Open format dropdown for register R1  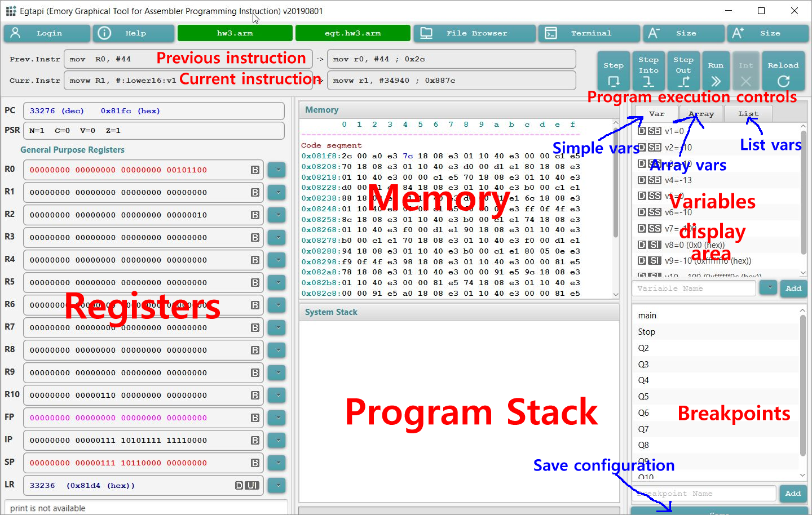click(x=277, y=193)
